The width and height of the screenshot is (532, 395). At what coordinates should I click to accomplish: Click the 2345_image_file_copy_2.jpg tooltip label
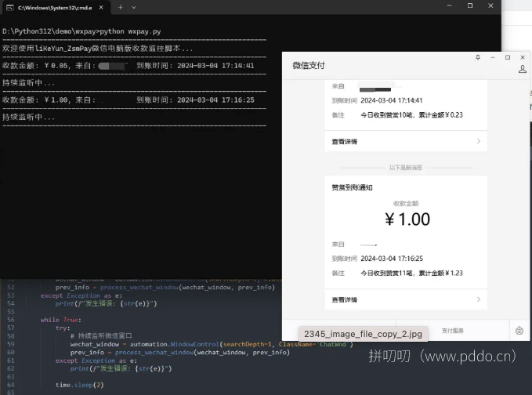click(363, 334)
